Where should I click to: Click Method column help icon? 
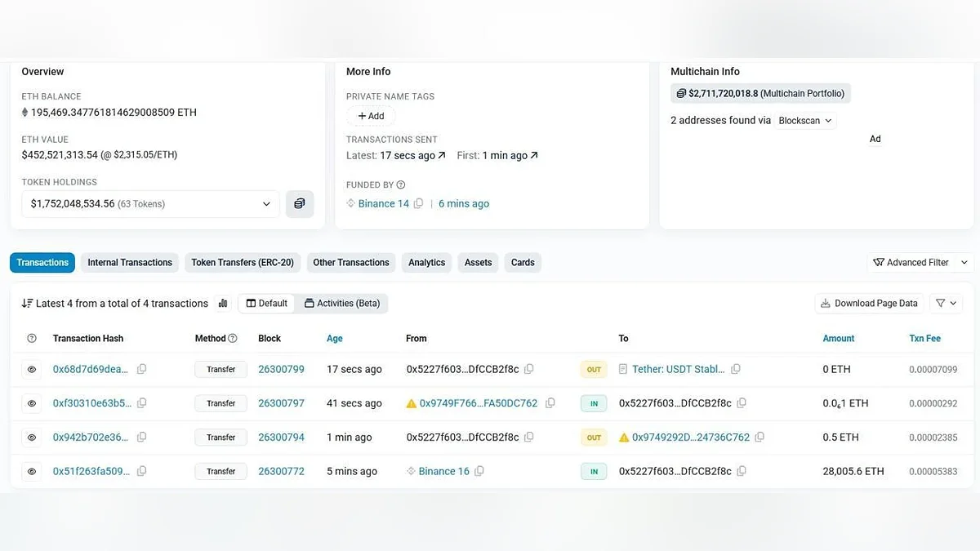tap(233, 339)
